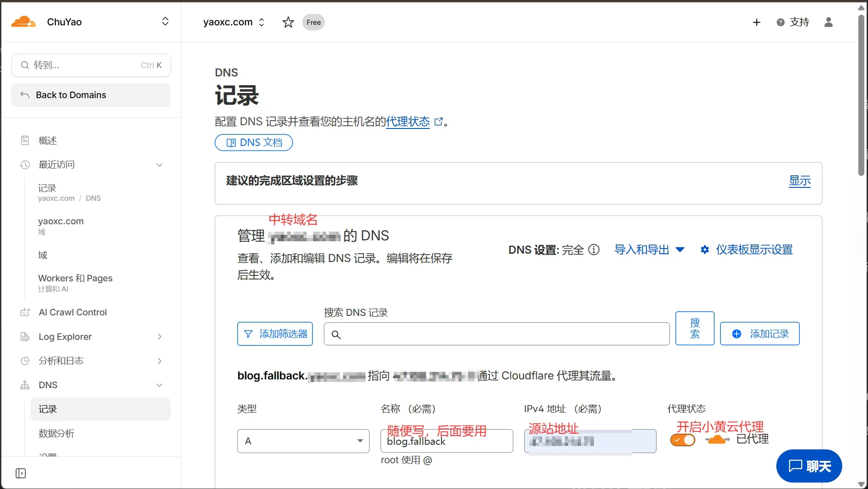Click 添加记录 button
The width and height of the screenshot is (868, 489).
[760, 334]
